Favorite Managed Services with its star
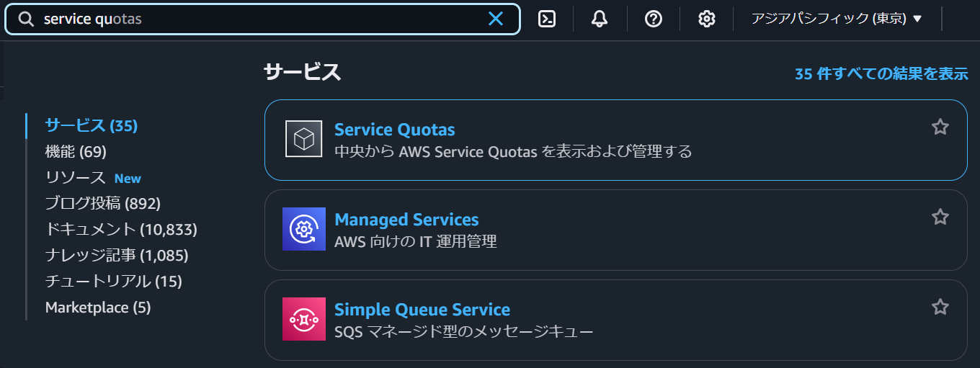The image size is (980, 368). click(x=940, y=217)
